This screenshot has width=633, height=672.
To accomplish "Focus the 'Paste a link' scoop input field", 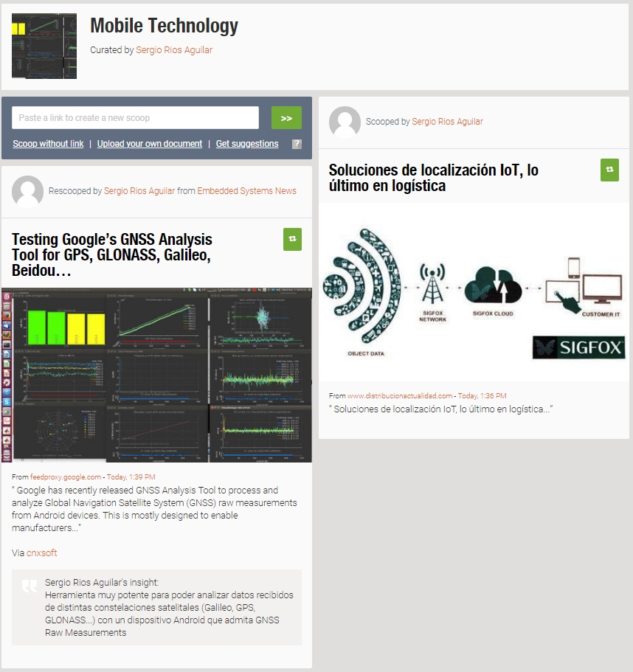I will click(x=135, y=118).
